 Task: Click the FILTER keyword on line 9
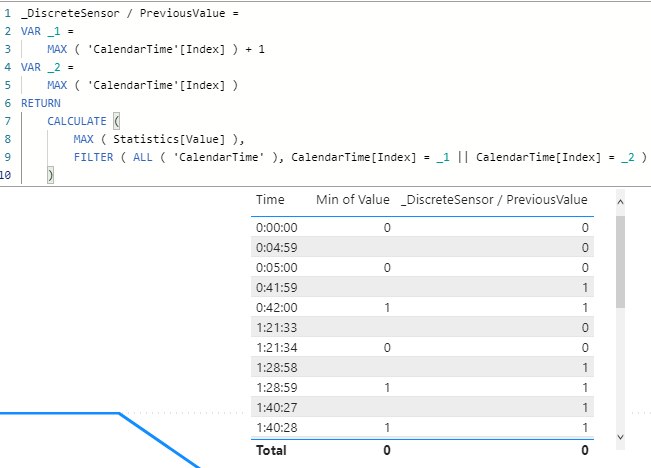coord(93,157)
